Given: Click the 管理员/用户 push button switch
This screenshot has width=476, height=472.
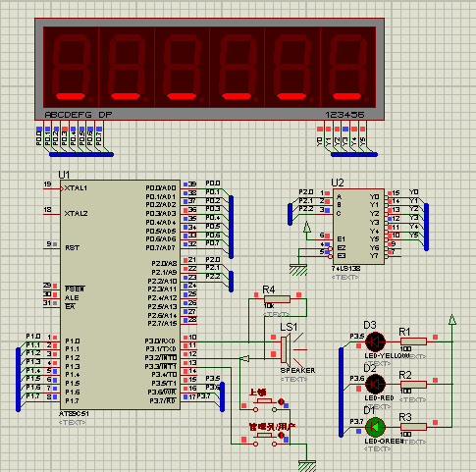Looking at the screenshot, I should pos(265,440).
